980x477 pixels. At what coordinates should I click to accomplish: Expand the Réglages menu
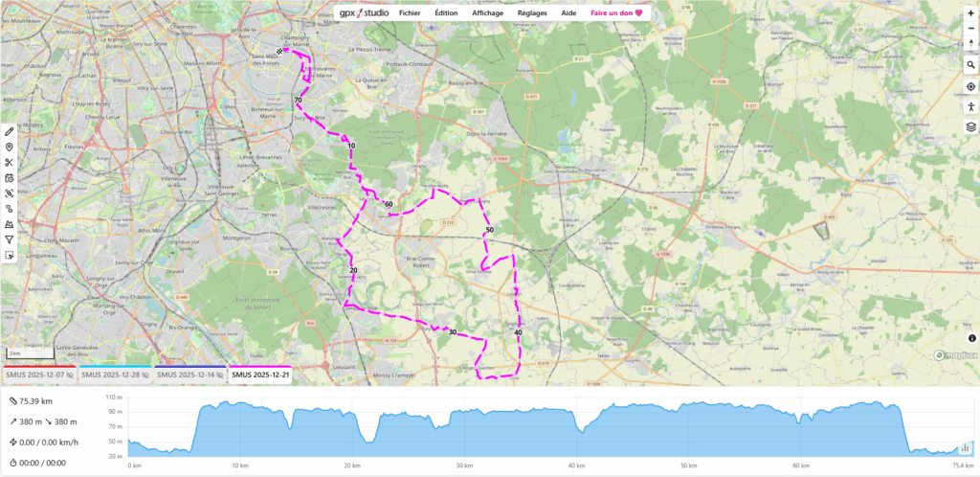coord(531,13)
